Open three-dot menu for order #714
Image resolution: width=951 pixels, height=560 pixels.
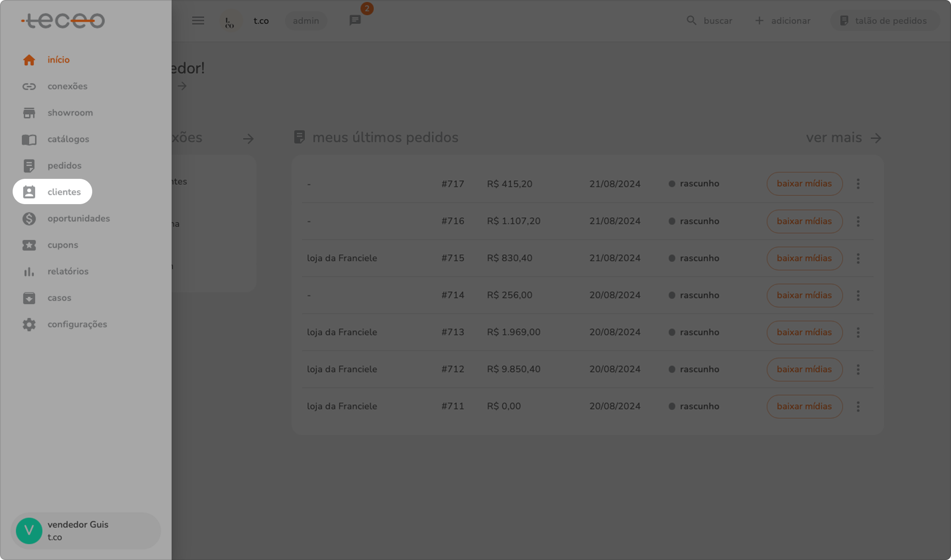(x=858, y=295)
